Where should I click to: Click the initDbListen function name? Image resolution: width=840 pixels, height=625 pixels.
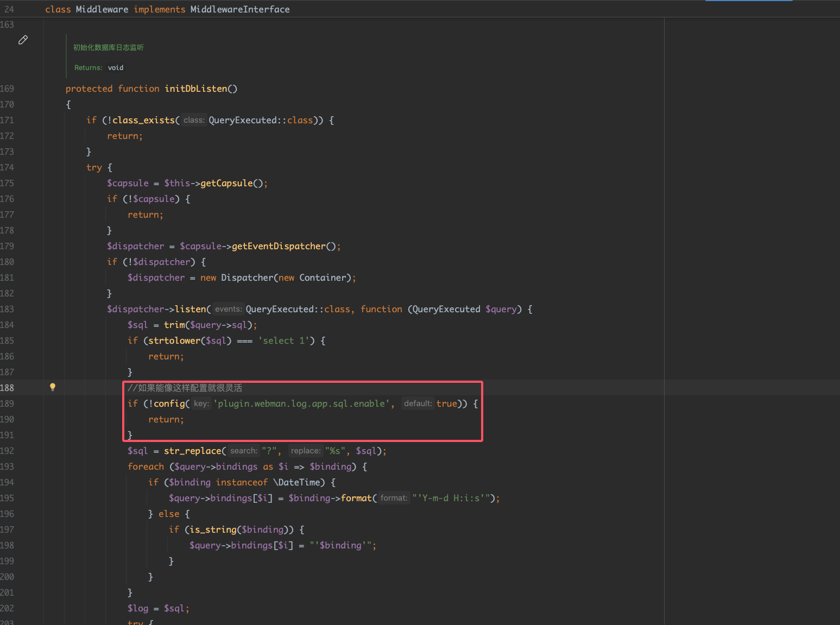(x=195, y=89)
